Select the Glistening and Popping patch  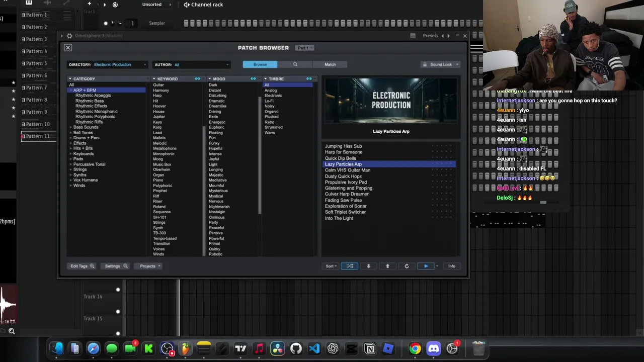tap(349, 188)
